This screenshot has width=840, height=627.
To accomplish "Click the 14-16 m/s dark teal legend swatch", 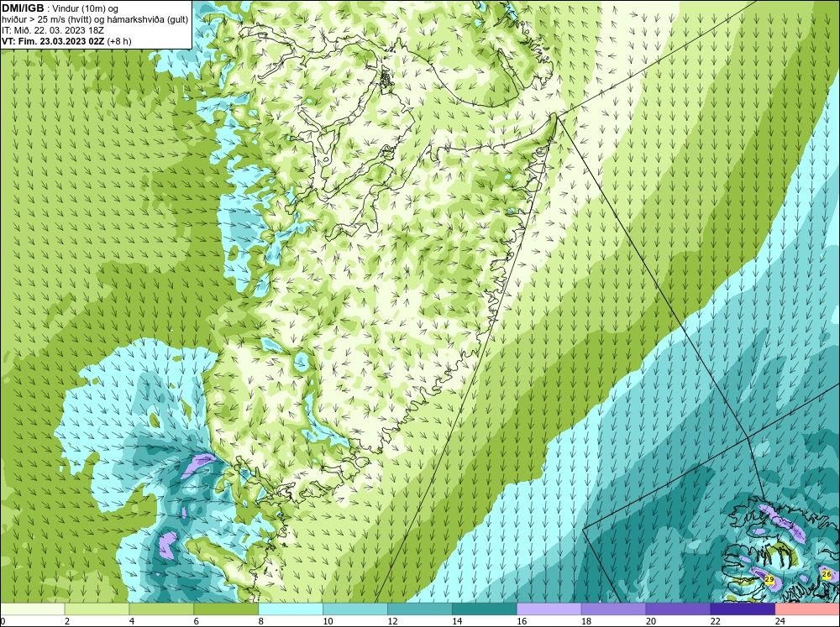I will pyautogui.click(x=485, y=609).
